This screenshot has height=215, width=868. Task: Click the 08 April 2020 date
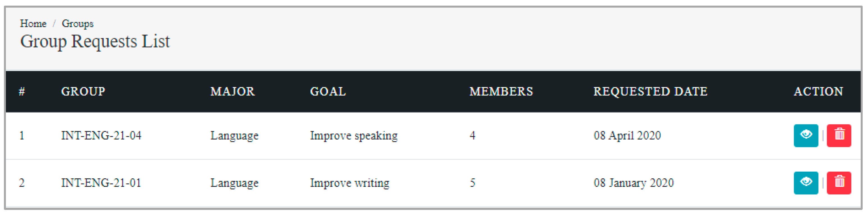(627, 135)
